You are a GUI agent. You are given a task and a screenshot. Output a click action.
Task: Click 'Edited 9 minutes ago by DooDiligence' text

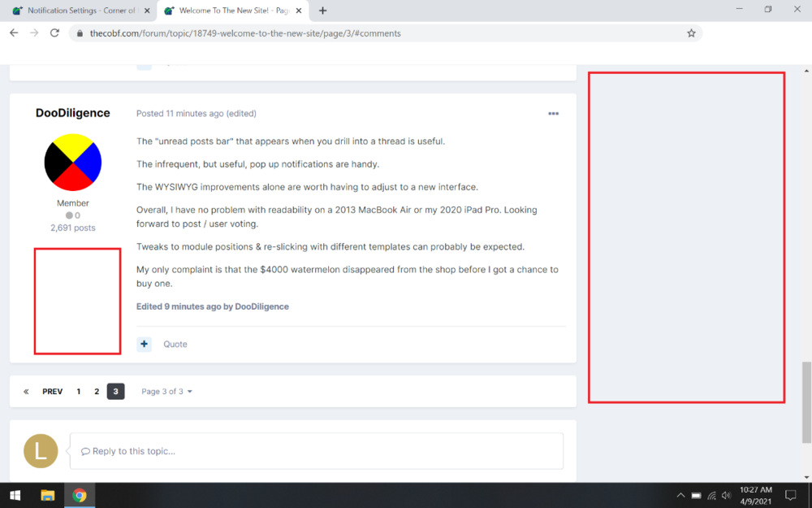pos(212,306)
